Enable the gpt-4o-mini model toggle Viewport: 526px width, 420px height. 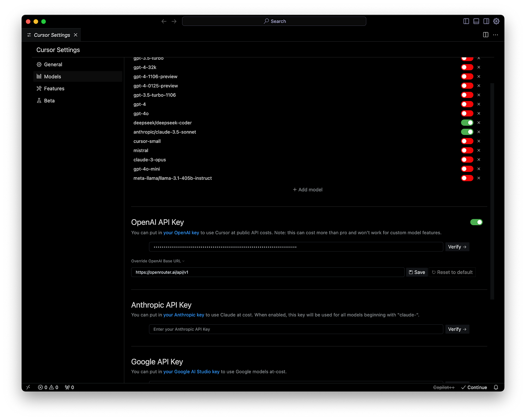pyautogui.click(x=467, y=169)
